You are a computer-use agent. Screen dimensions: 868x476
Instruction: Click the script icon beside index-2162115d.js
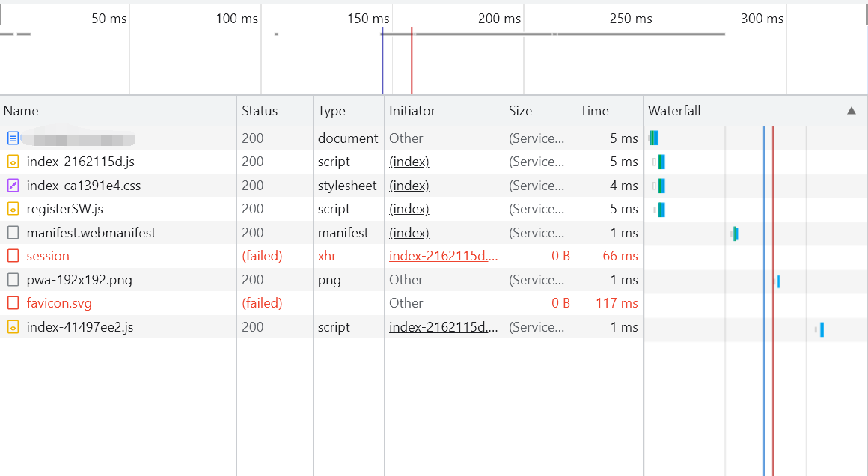pyautogui.click(x=13, y=162)
